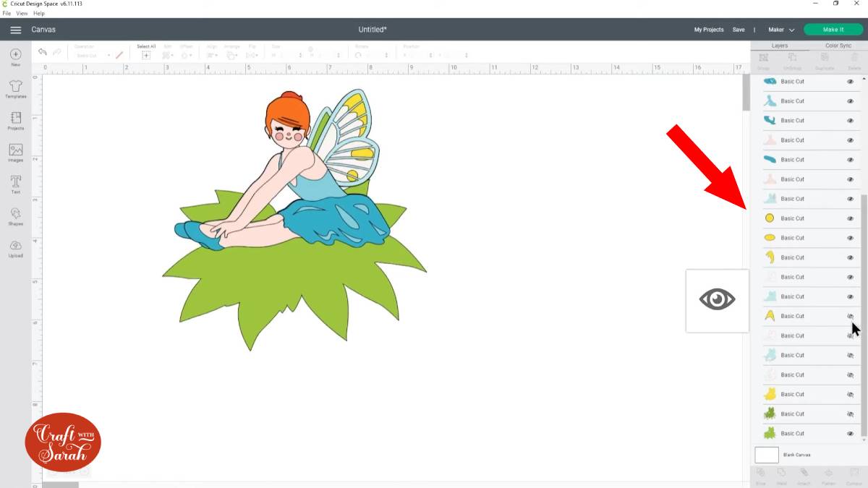
Task: Open the Flip dropdown
Action: point(252,55)
